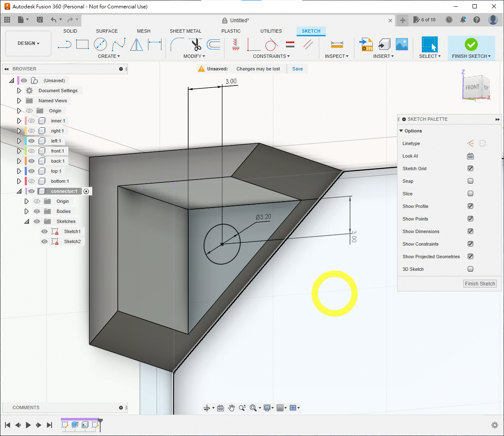
Task: Expand the Document Settings tree node
Action: [19, 91]
